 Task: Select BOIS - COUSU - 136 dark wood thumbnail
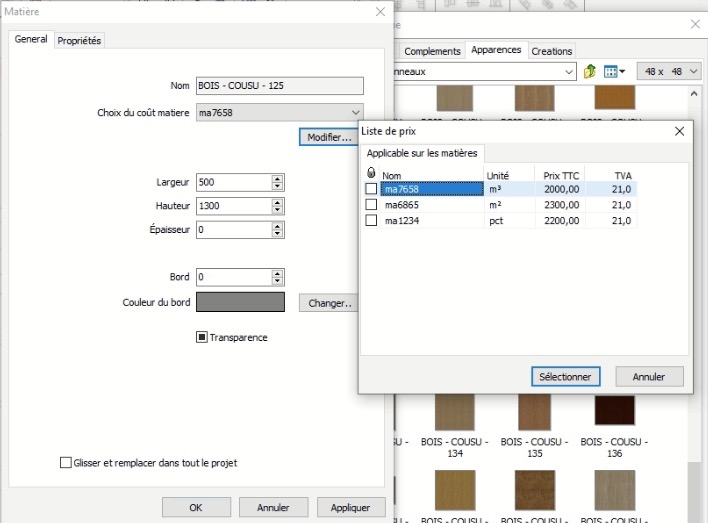(613, 411)
